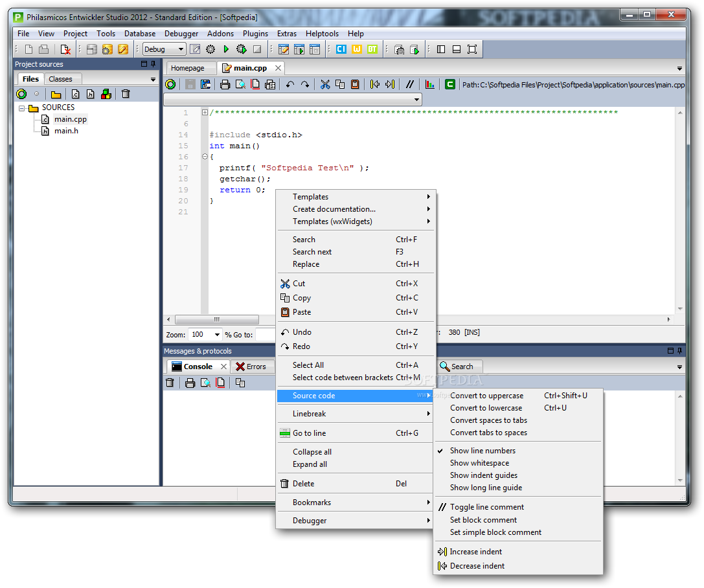Pin the Messages & protocols panel
Screen dimensions: 704x588
[x=680, y=350]
